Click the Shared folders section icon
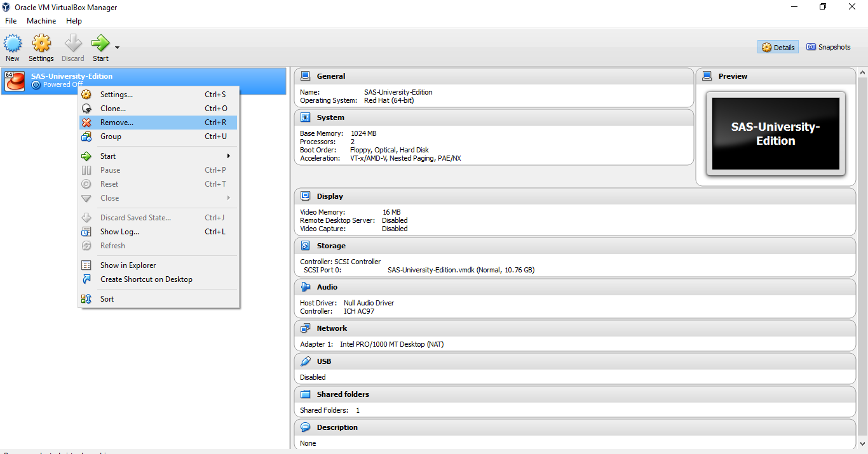 (306, 394)
